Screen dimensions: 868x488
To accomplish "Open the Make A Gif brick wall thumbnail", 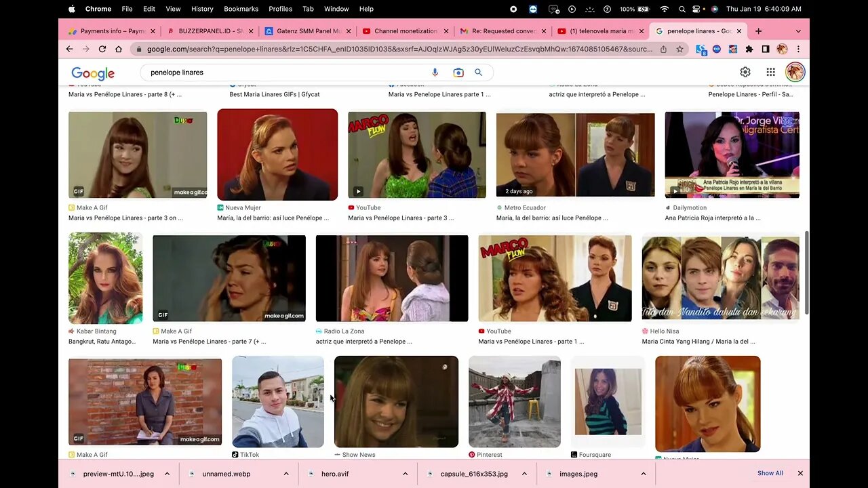I will (145, 401).
